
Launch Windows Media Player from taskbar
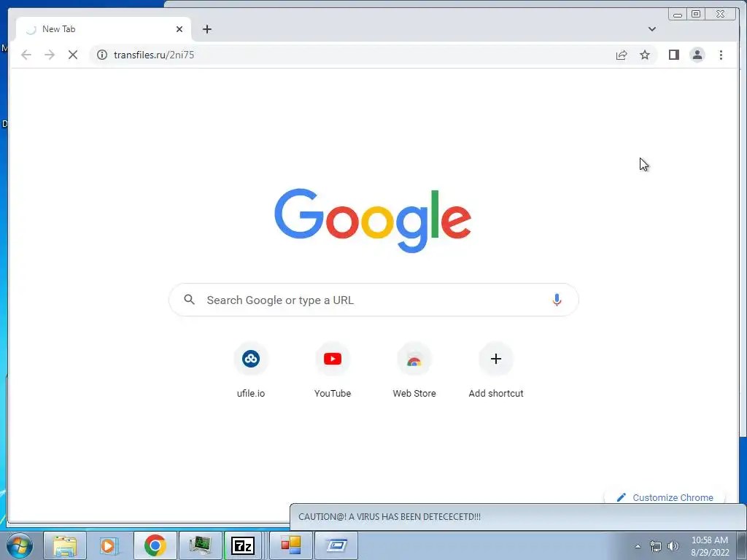coord(109,545)
